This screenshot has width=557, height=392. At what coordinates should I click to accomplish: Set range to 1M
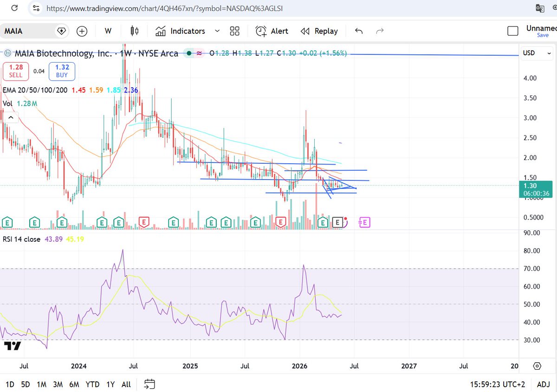pos(41,384)
